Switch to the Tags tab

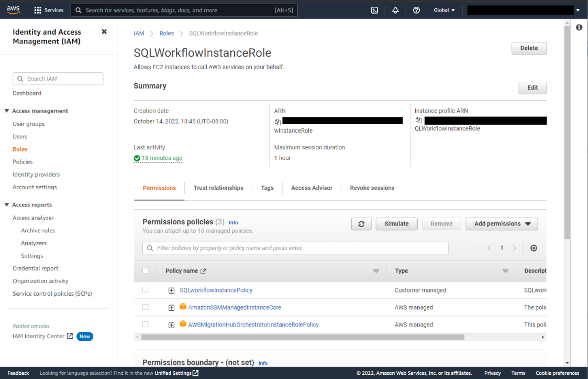268,188
